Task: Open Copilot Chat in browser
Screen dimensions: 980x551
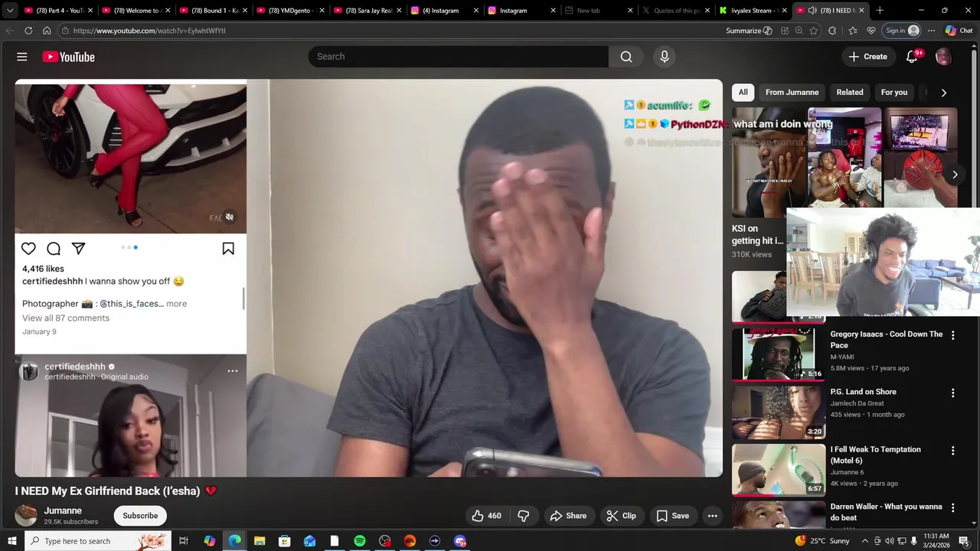Action: [x=959, y=31]
